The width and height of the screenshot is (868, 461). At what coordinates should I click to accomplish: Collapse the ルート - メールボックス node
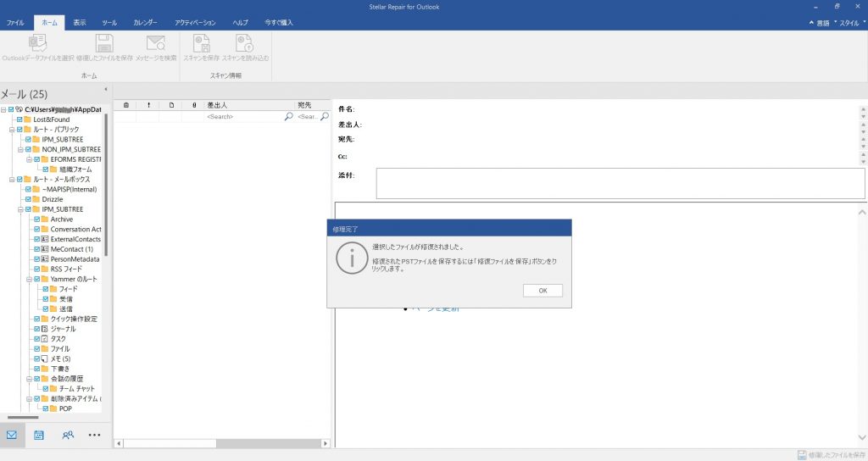click(12, 180)
